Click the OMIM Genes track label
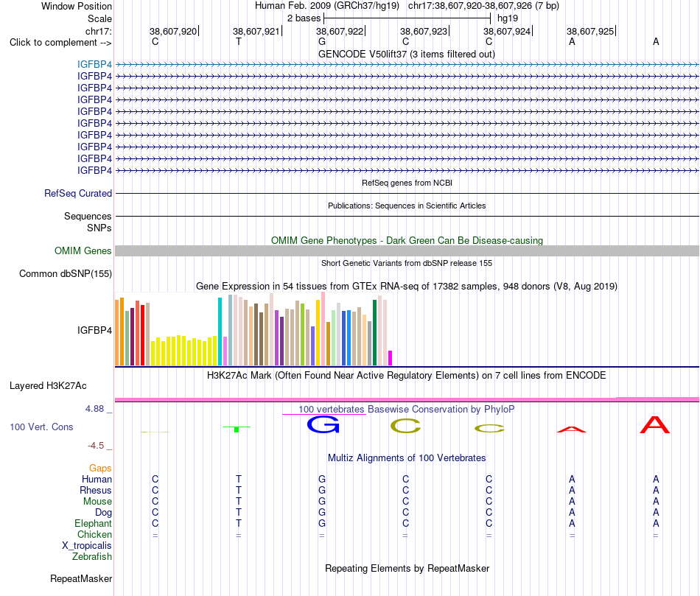 (x=83, y=251)
